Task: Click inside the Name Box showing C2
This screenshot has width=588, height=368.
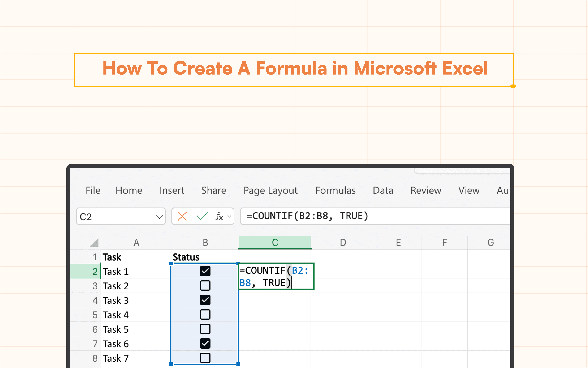Action: pyautogui.click(x=121, y=216)
